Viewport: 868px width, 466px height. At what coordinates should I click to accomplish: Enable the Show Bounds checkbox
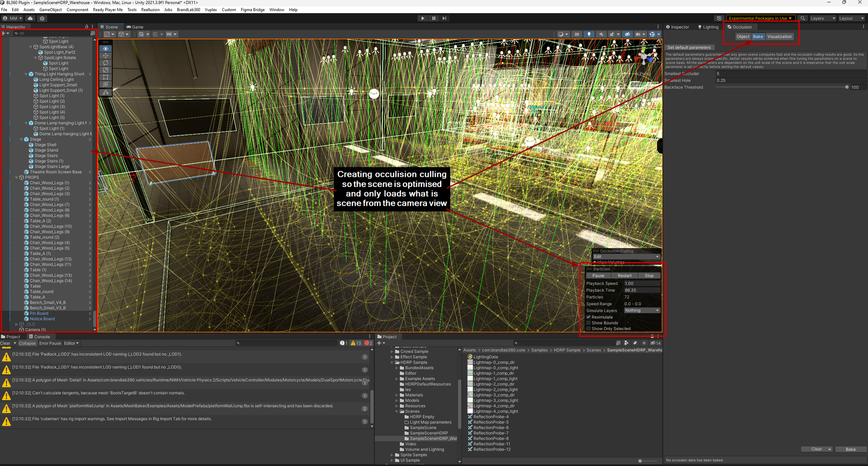(x=589, y=323)
